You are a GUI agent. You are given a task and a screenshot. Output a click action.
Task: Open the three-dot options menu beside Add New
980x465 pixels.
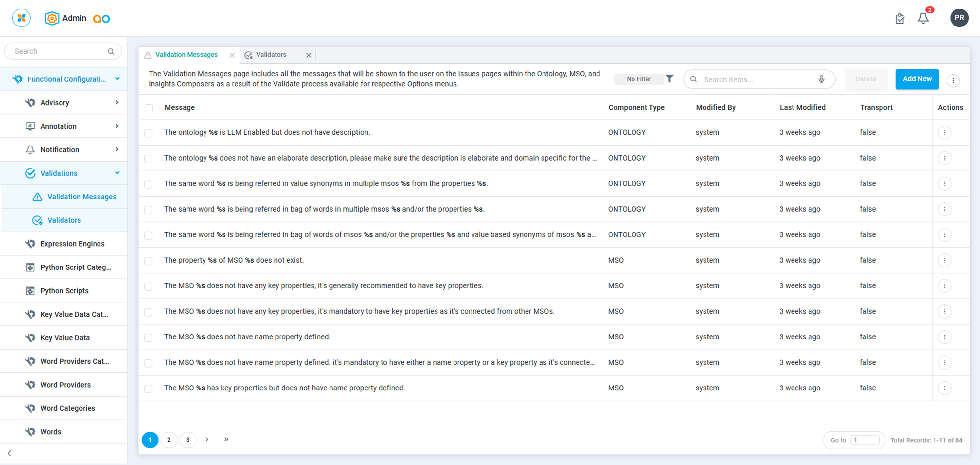(953, 80)
